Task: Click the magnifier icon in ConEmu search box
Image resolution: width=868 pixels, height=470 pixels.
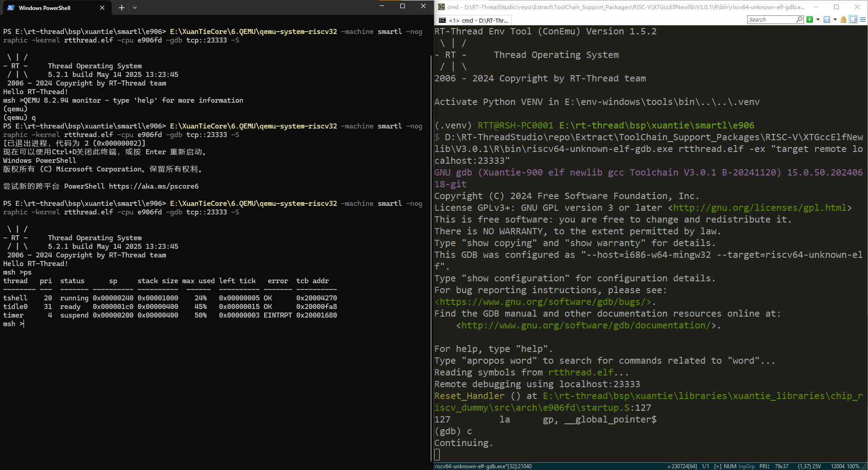Action: [799, 19]
